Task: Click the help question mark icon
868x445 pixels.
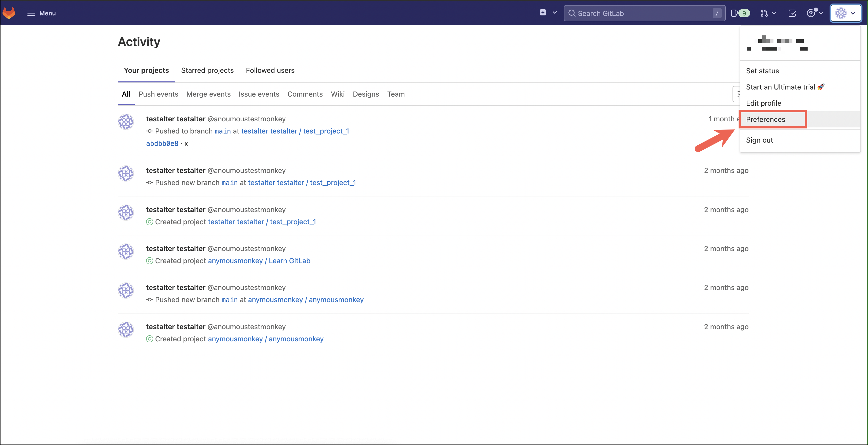Action: coord(811,13)
